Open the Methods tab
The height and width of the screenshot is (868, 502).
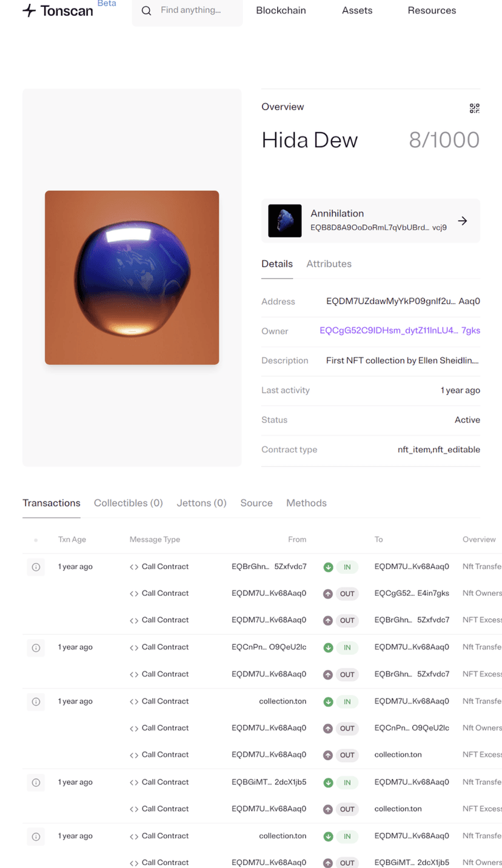[306, 503]
